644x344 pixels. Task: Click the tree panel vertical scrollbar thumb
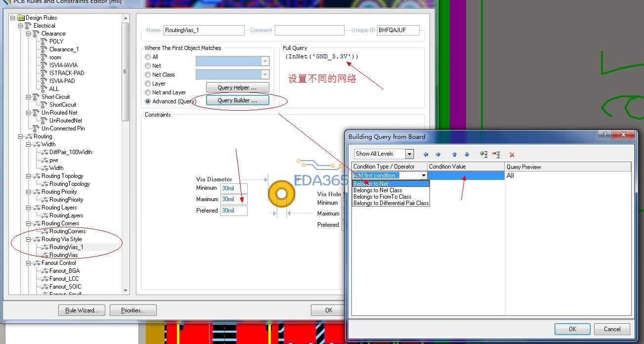click(x=126, y=72)
